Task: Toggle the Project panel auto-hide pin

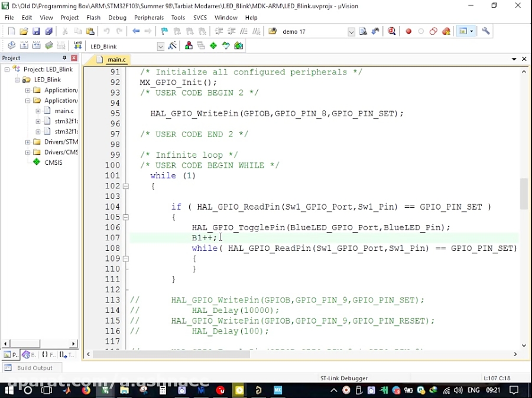Action: tap(65, 58)
